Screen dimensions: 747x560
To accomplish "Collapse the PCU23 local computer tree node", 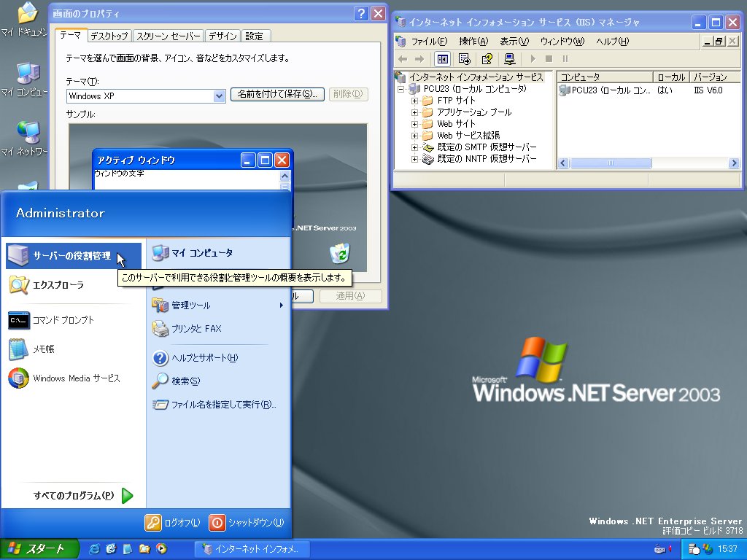I will (x=401, y=89).
